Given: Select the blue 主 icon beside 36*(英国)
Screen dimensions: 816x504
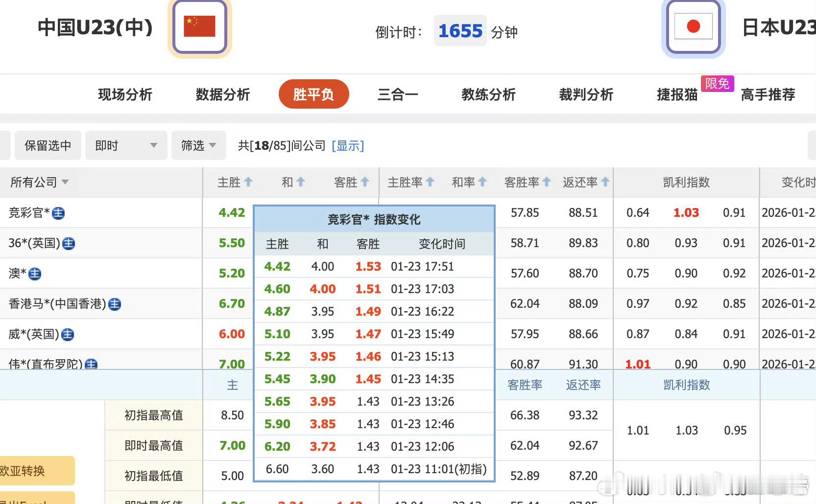Looking at the screenshot, I should [69, 244].
